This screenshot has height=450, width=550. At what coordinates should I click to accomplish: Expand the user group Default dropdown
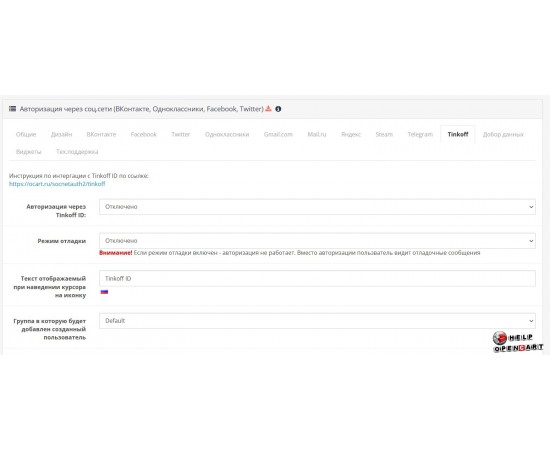317,321
